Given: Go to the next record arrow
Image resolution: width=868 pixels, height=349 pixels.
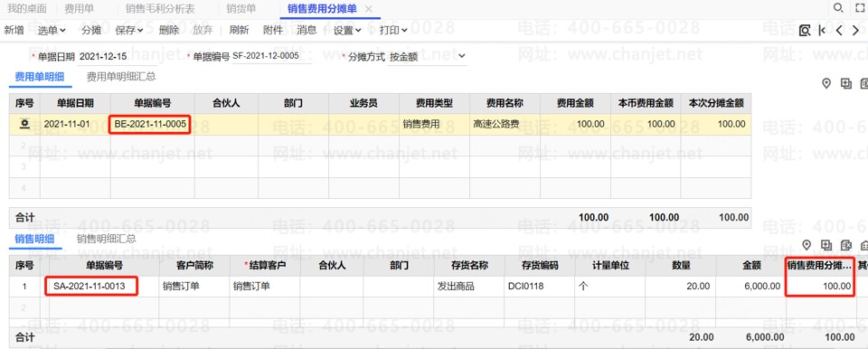Looking at the screenshot, I should [x=856, y=31].
